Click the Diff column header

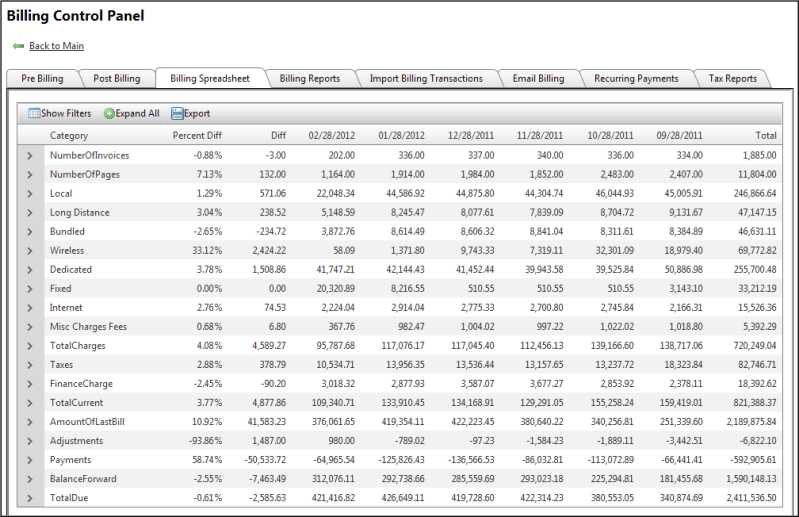278,135
